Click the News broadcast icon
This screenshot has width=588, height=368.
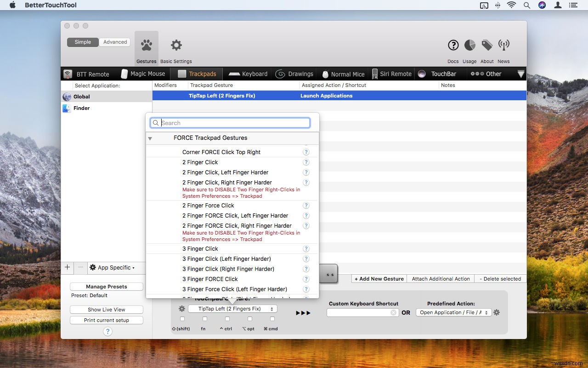pos(503,45)
